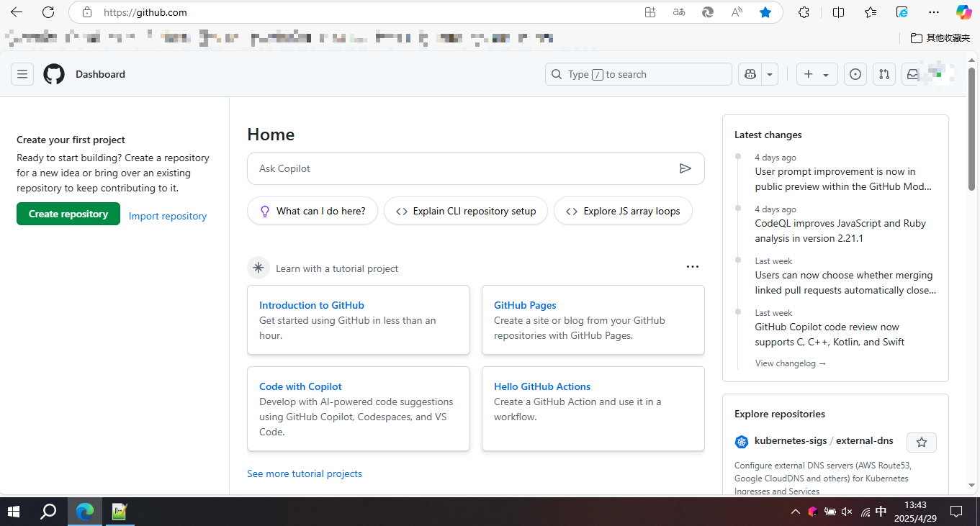Click the muted volume tray icon
980x526 pixels.
[x=847, y=512]
